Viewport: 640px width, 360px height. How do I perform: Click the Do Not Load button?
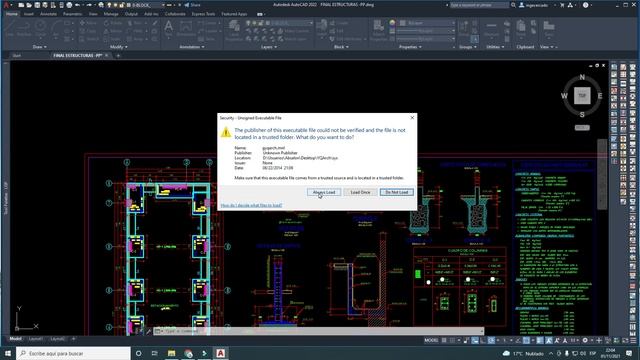click(396, 192)
